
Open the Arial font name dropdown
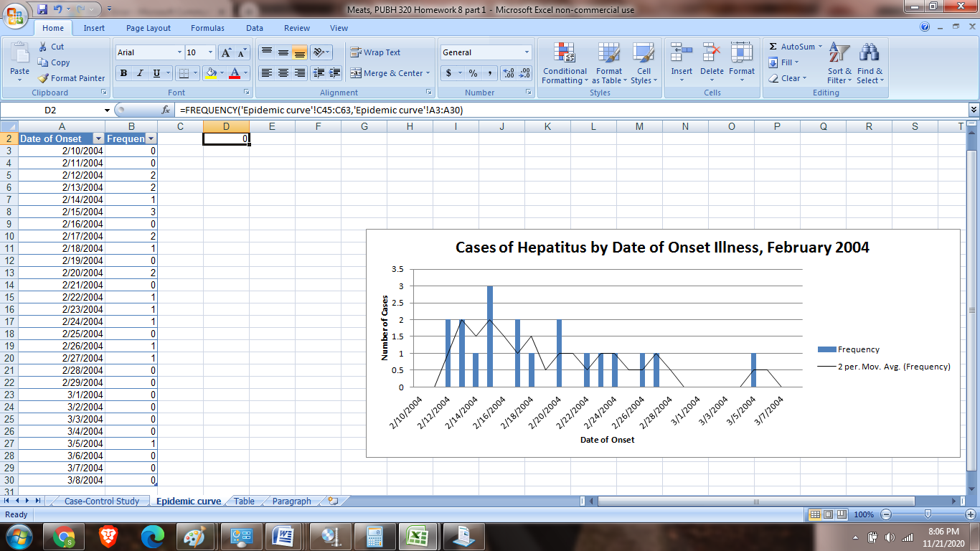coord(179,52)
